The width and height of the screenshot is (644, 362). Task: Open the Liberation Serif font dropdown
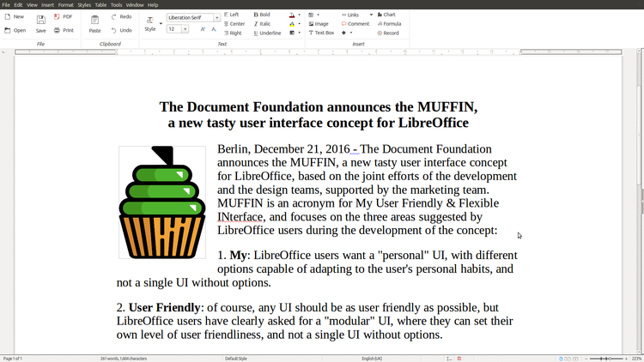[x=216, y=17]
